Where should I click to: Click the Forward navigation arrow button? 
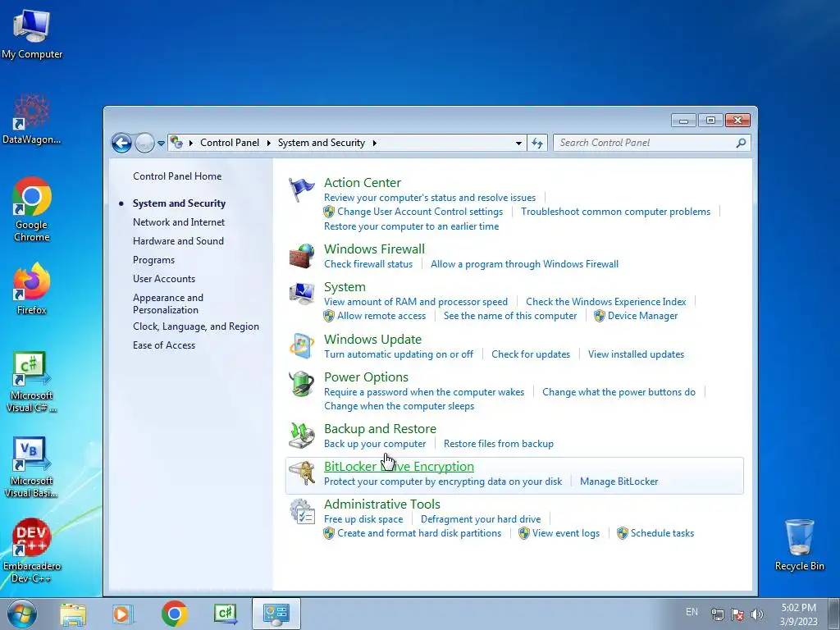pos(144,143)
